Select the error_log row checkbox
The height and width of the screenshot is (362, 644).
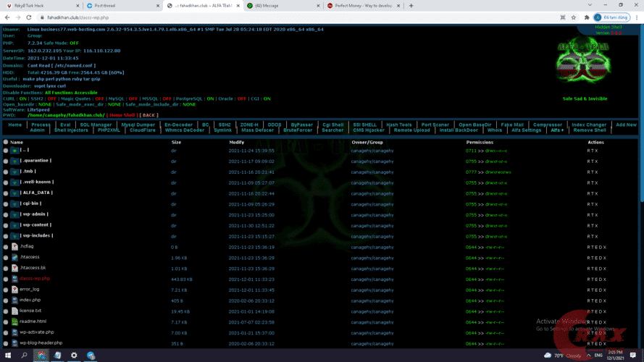pyautogui.click(x=6, y=290)
